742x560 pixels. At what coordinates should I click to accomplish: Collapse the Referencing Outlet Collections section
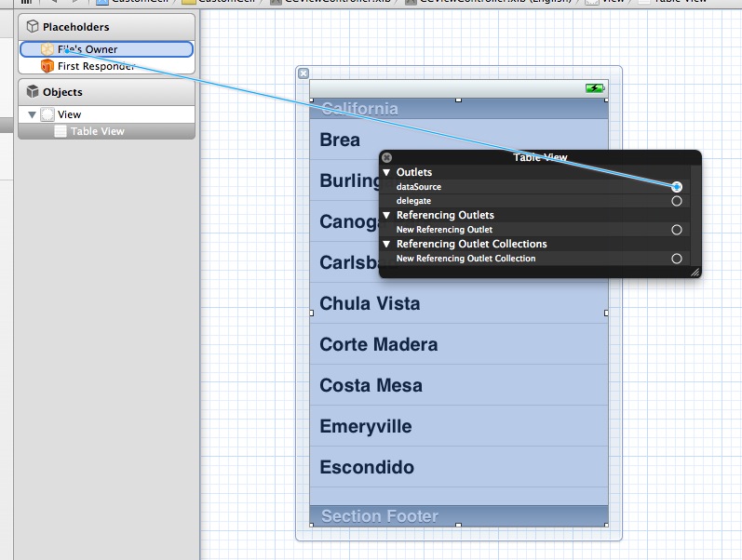[x=387, y=244]
